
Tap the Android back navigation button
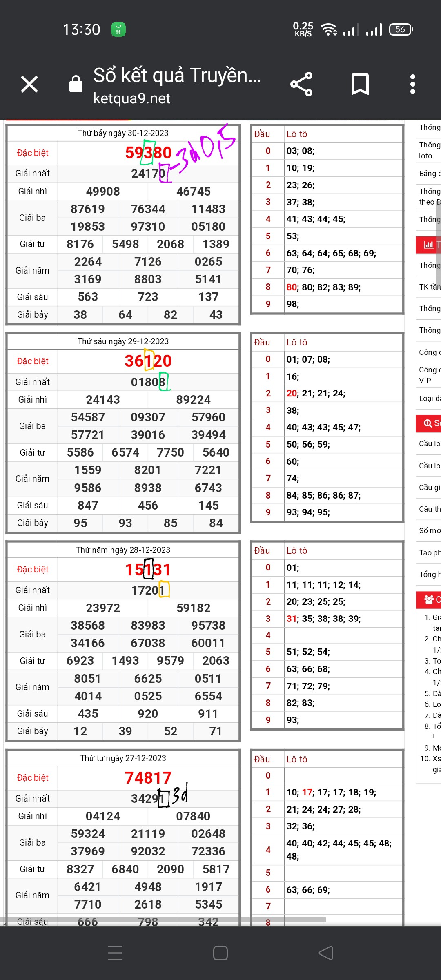pyautogui.click(x=326, y=953)
